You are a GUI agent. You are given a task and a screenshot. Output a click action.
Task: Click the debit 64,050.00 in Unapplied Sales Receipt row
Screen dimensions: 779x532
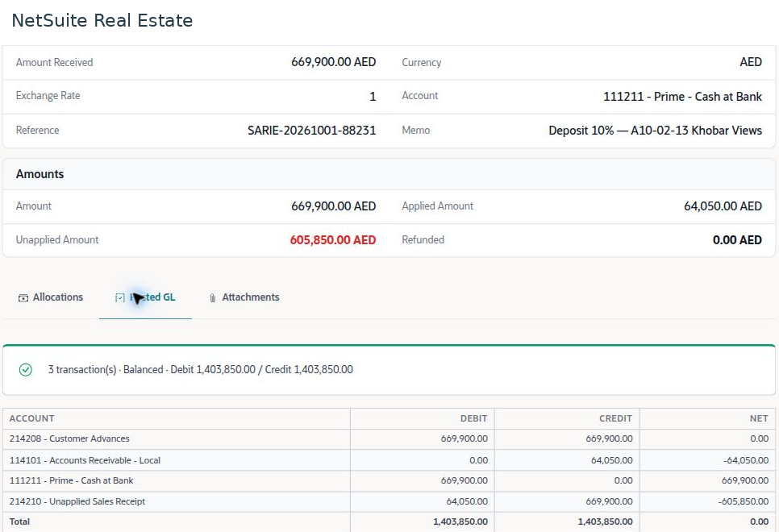tap(466, 501)
